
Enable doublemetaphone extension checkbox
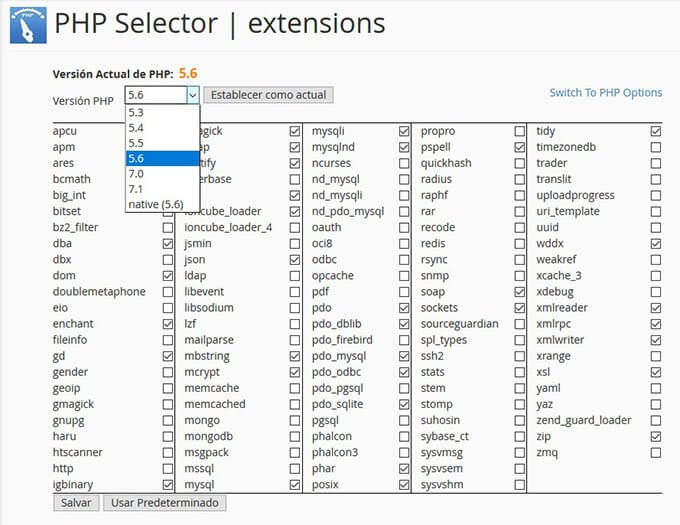(168, 292)
